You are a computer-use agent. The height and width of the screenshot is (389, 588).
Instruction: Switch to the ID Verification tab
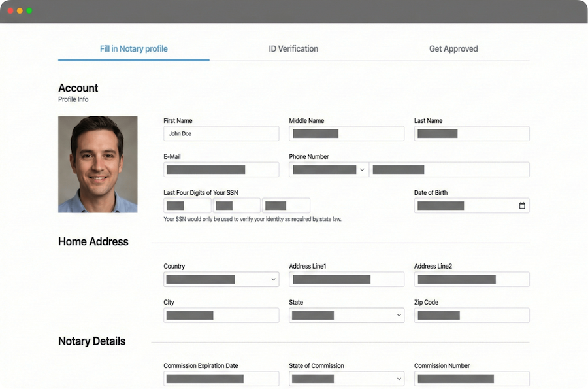coord(293,49)
